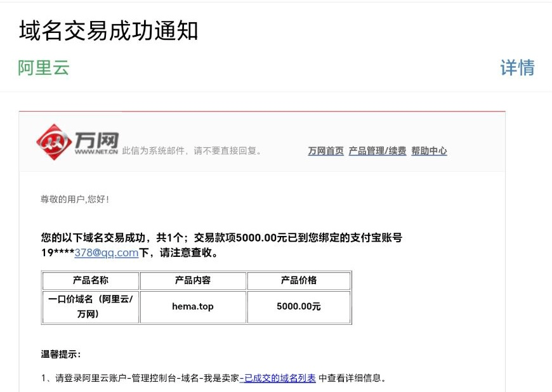Select the text 您的以下域名交易成功
This screenshot has width=552, height=392.
pos(93,238)
